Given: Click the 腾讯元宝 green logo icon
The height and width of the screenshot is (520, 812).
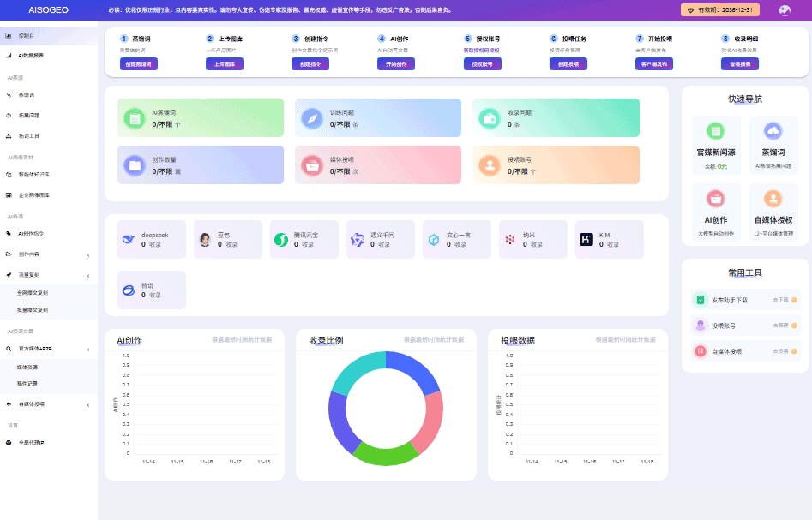Looking at the screenshot, I should 281,240.
